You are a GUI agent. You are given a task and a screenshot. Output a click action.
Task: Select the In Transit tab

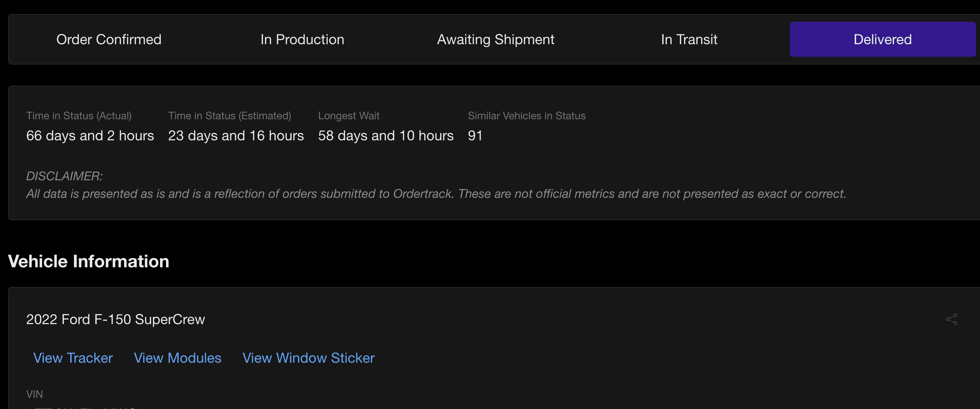[689, 40]
